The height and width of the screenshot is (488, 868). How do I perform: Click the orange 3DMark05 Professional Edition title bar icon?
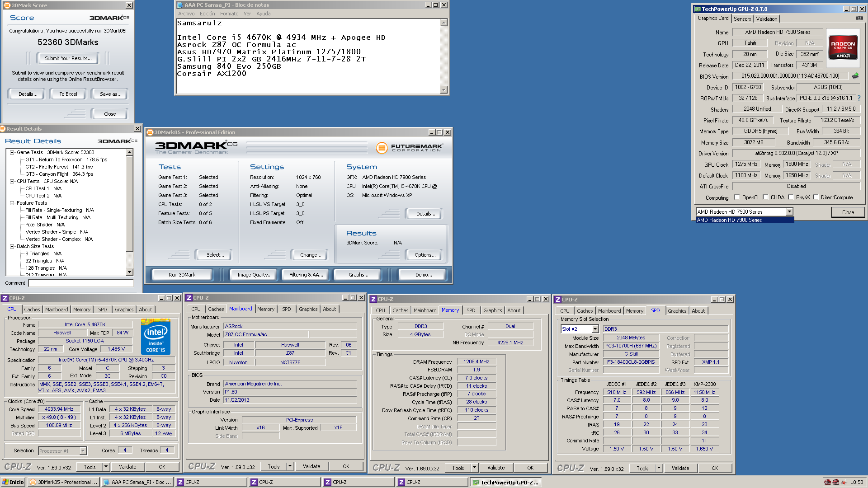tap(150, 132)
